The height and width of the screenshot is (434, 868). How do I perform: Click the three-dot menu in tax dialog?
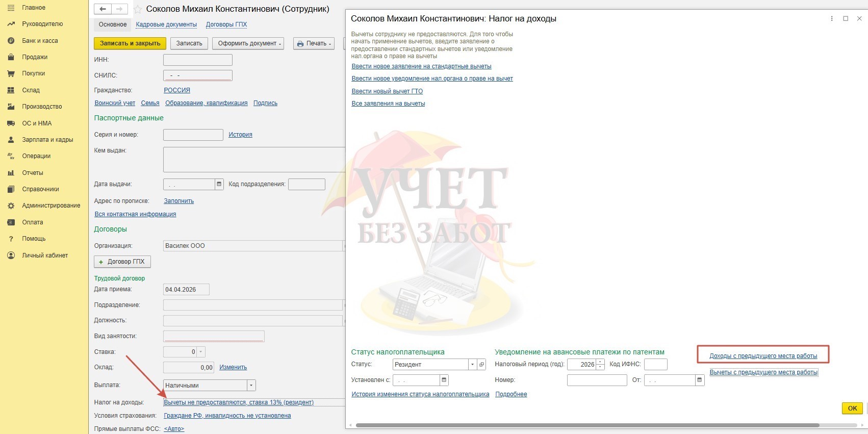[832, 18]
